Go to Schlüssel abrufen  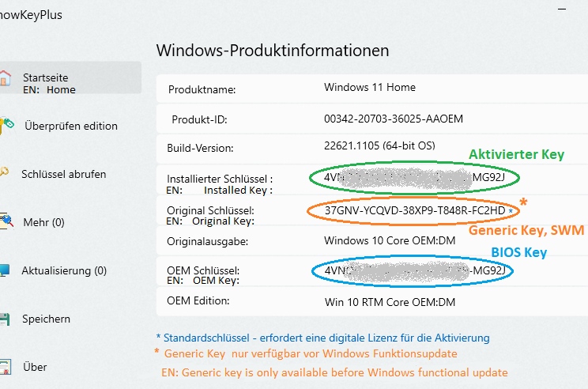63,174
